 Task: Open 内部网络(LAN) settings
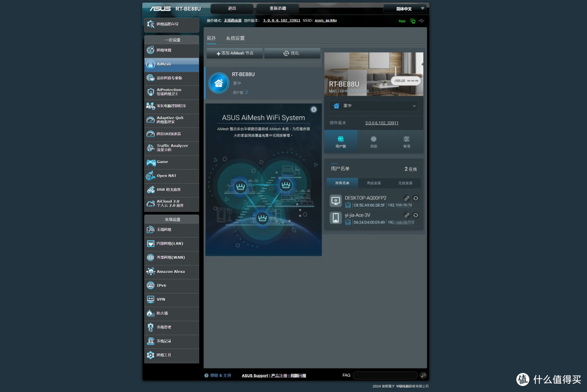tap(171, 244)
